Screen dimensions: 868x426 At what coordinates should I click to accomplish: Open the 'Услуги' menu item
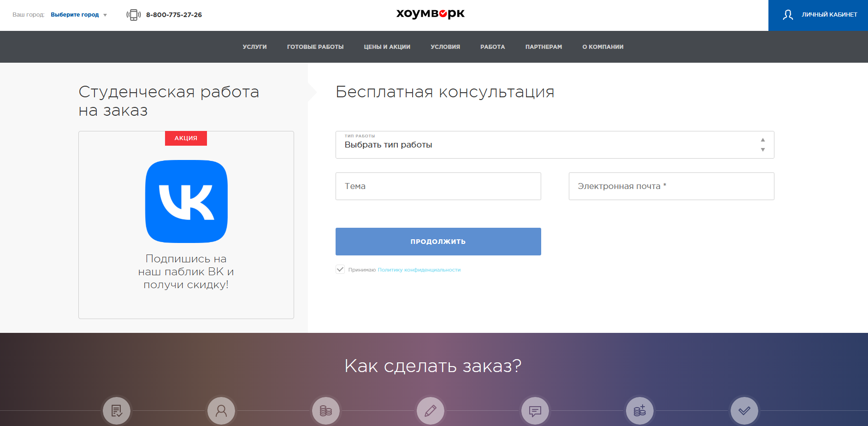tap(254, 47)
